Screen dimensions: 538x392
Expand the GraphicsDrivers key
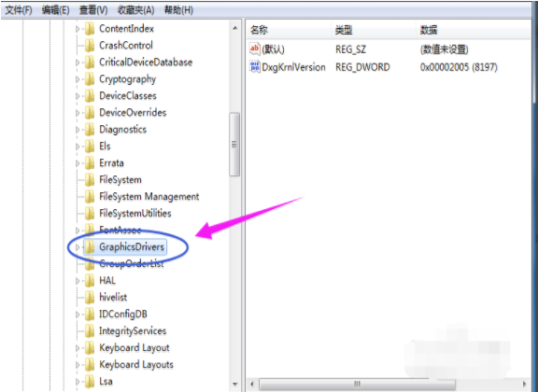(x=78, y=247)
